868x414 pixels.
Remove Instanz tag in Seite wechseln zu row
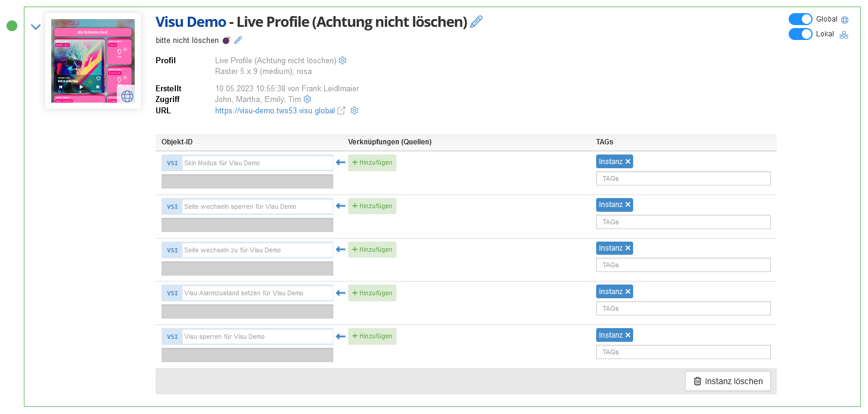pos(628,248)
